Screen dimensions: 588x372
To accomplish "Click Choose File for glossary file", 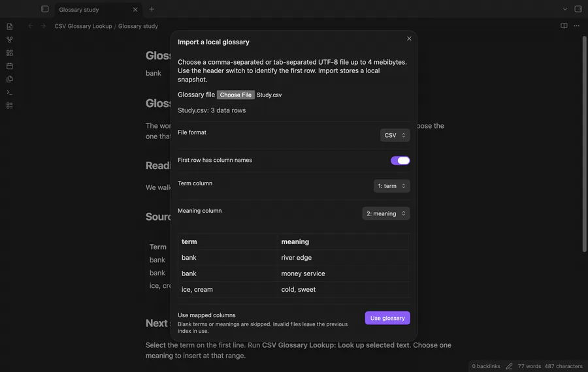I will (235, 95).
